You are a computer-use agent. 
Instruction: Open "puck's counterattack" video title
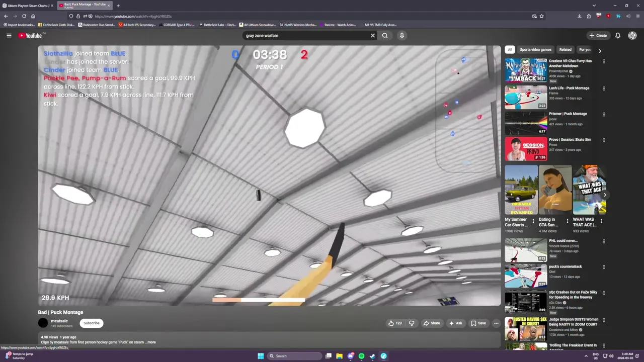566,266
